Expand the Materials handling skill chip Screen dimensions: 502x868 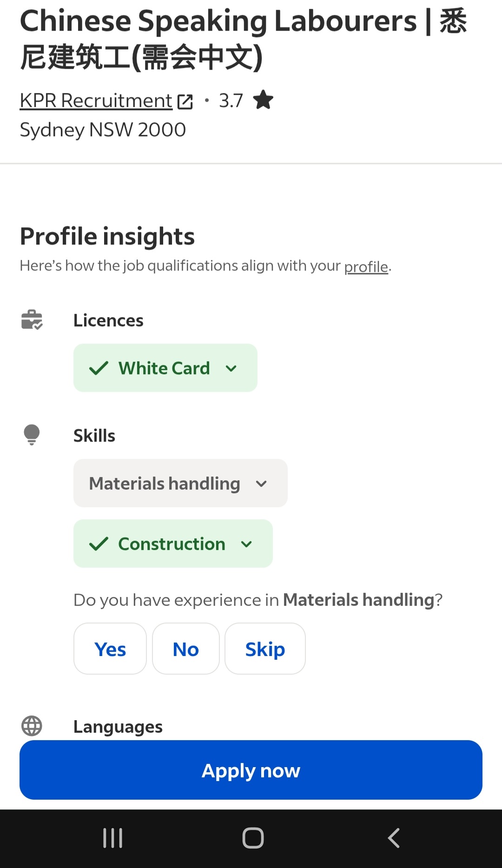coord(180,484)
